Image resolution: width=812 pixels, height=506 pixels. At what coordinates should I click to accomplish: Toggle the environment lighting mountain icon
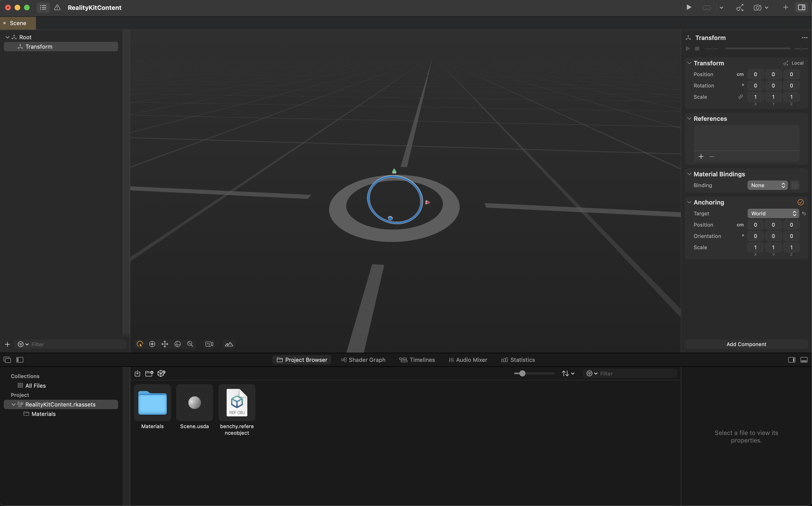(x=229, y=344)
